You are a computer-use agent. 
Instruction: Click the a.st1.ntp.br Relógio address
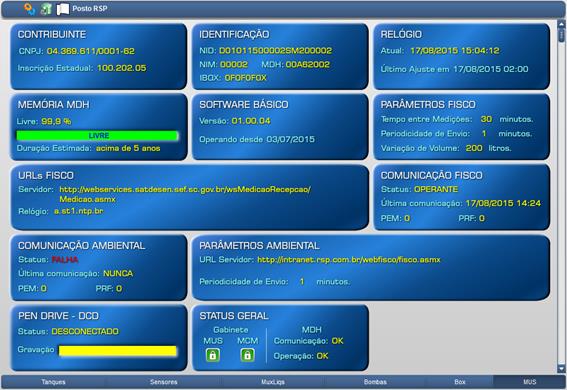coord(79,211)
